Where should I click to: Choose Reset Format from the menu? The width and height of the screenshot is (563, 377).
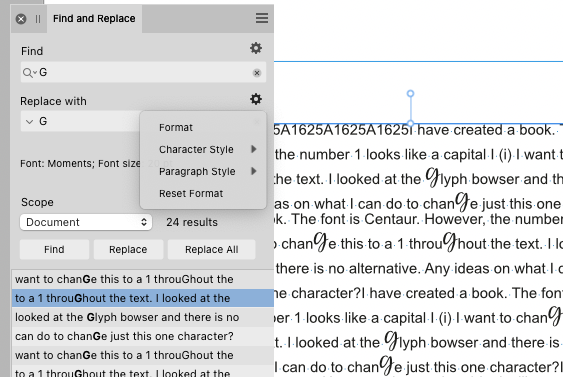pos(191,194)
